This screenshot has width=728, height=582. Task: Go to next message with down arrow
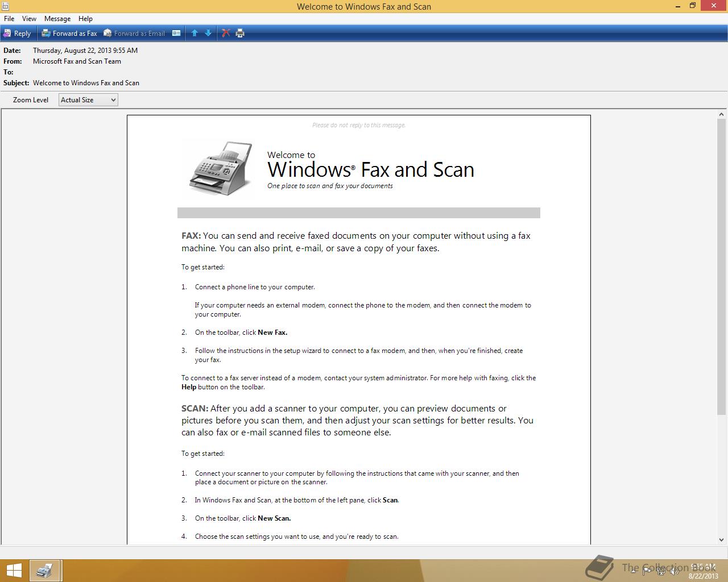click(x=208, y=34)
